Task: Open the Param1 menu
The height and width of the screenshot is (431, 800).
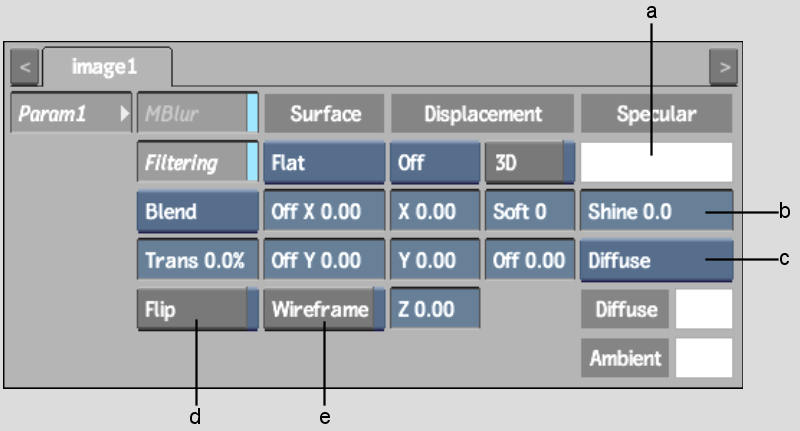Action: coord(70,114)
